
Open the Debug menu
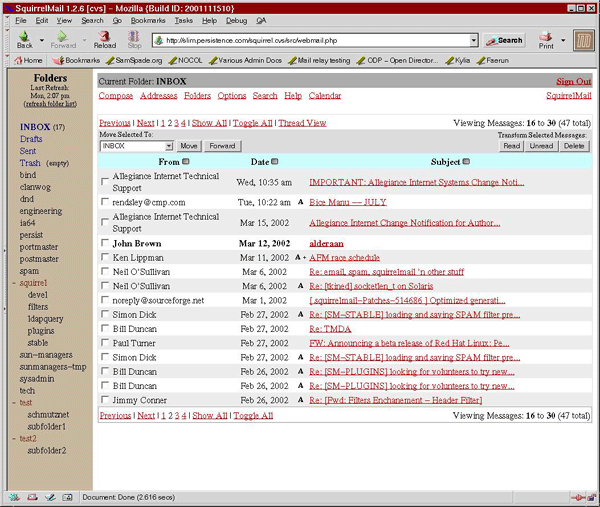(236, 21)
